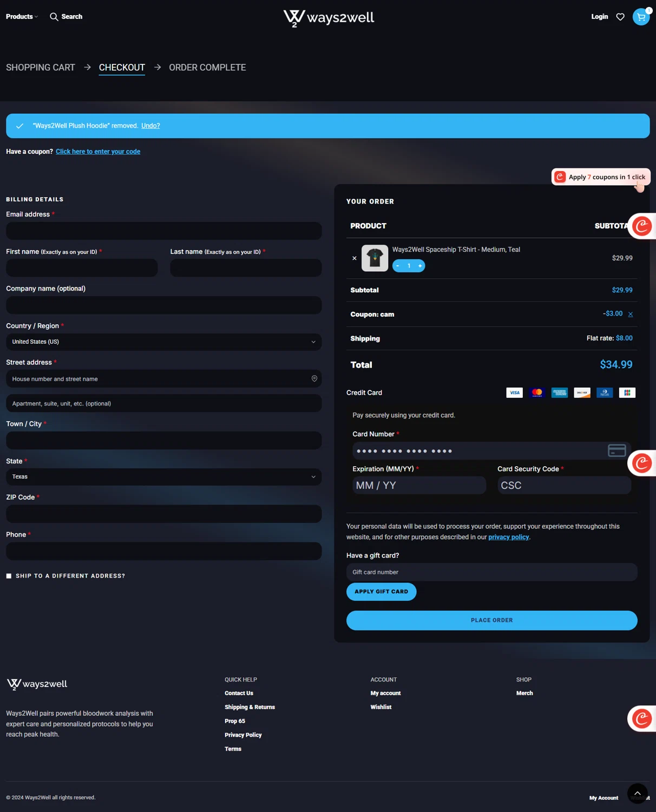Viewport: 656px width, 812px height.
Task: Go to Ways2Well logo homepage in header
Action: [x=329, y=18]
